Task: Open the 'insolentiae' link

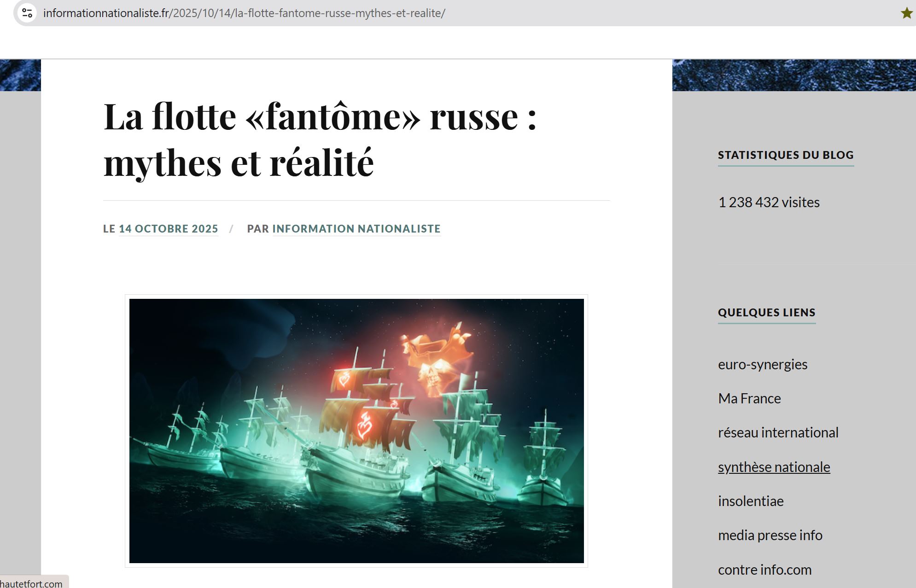Action: (x=751, y=501)
